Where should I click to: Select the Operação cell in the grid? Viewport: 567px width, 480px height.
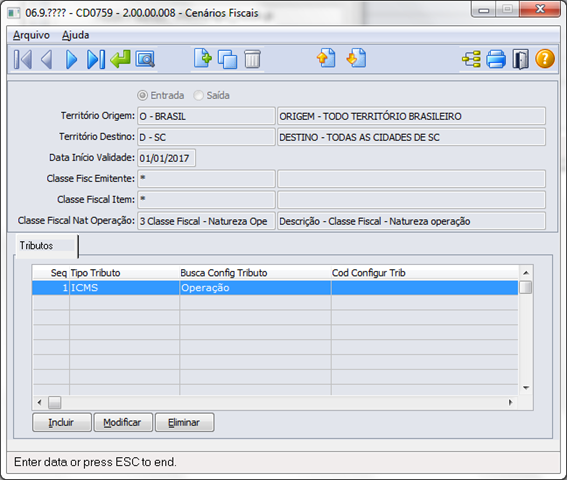click(x=255, y=288)
